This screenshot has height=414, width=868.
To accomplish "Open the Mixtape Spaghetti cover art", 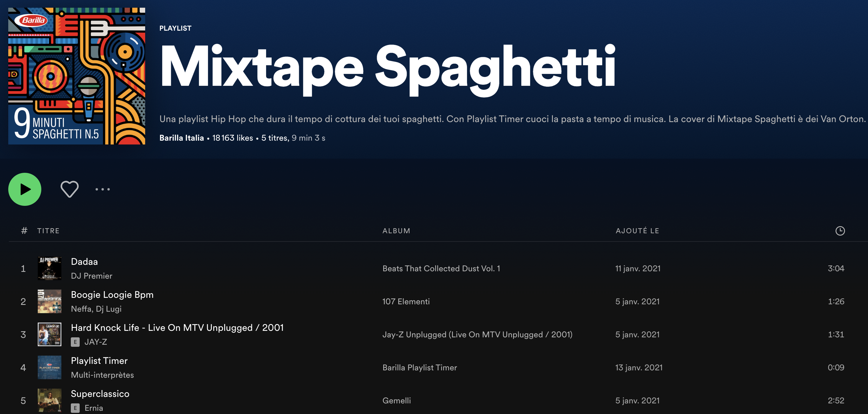I will click(x=77, y=76).
